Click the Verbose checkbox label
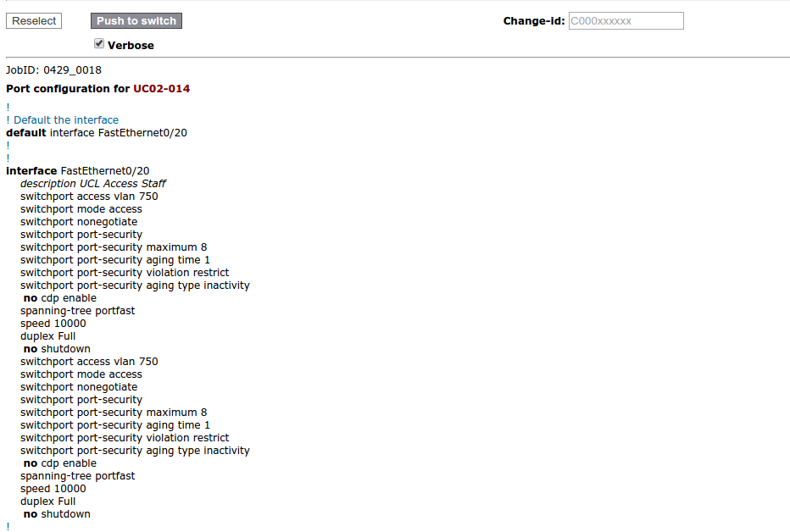 click(131, 45)
